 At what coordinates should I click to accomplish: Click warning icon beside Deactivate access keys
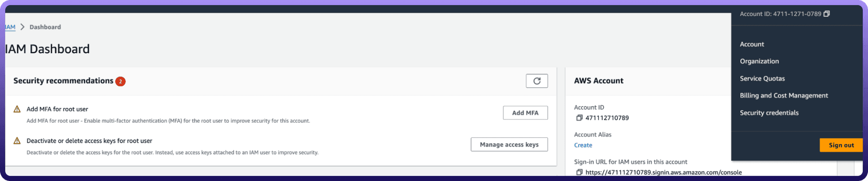pyautogui.click(x=17, y=141)
